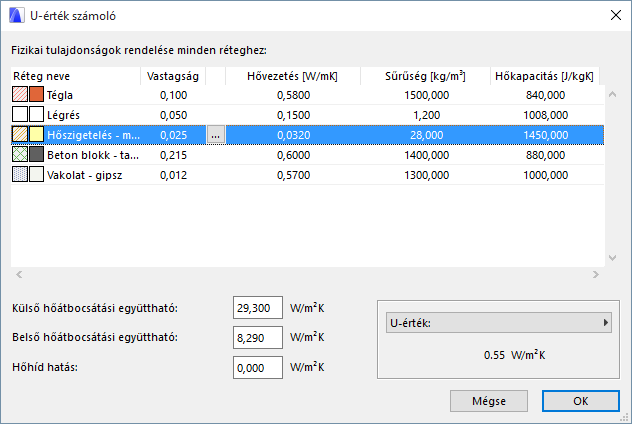This screenshot has width=632, height=424.
Task: Click Tégla heat capacity value 840,000
Action: coord(545,95)
